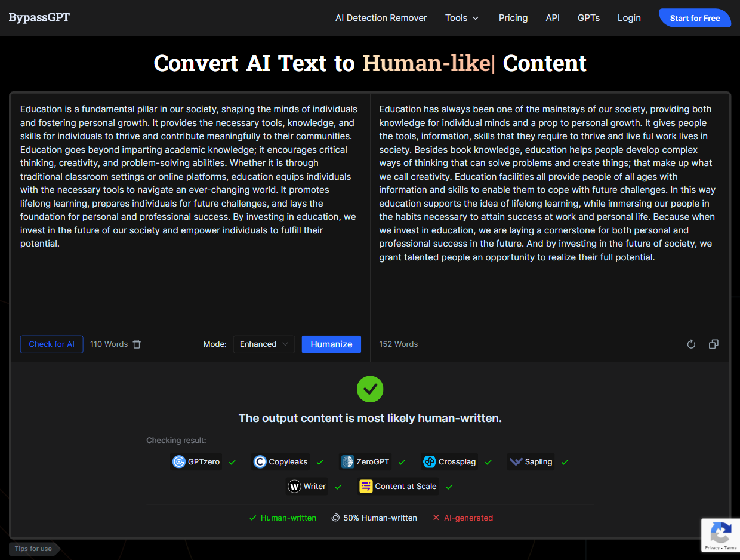This screenshot has height=560, width=740.
Task: Click the Crossplag detector icon
Action: [430, 461]
